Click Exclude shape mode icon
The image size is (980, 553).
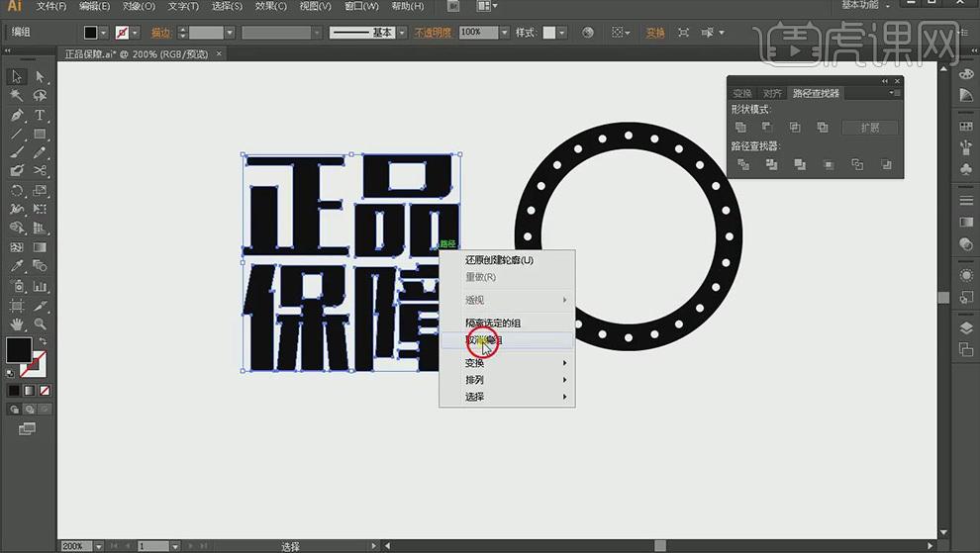point(823,128)
